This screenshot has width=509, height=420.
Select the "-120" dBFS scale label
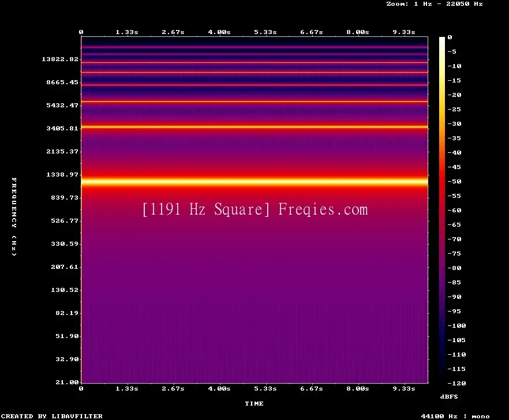(456, 383)
